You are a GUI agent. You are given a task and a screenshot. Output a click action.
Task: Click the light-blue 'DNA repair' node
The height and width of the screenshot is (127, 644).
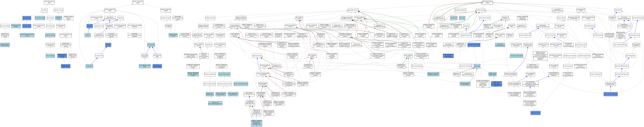pyautogui.click(x=477, y=66)
